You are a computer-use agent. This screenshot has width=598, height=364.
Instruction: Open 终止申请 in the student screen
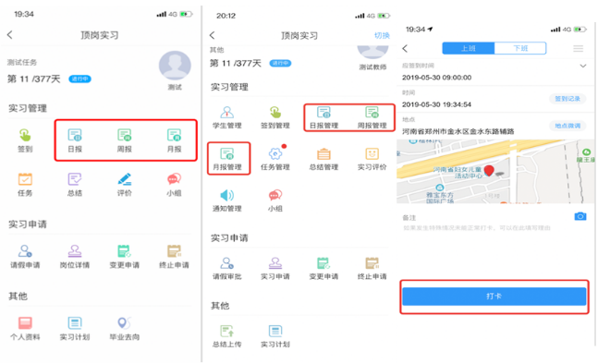[x=175, y=257]
